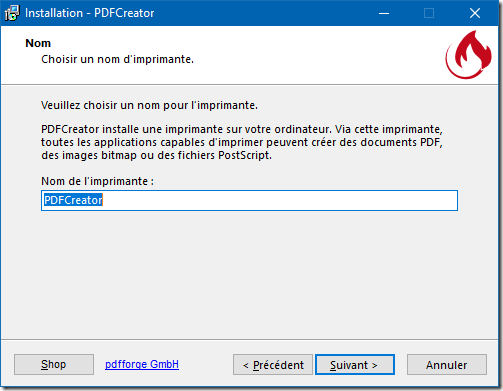The height and width of the screenshot is (391, 503).
Task: Place cursor in empty space of printer name field
Action: pos(280,200)
